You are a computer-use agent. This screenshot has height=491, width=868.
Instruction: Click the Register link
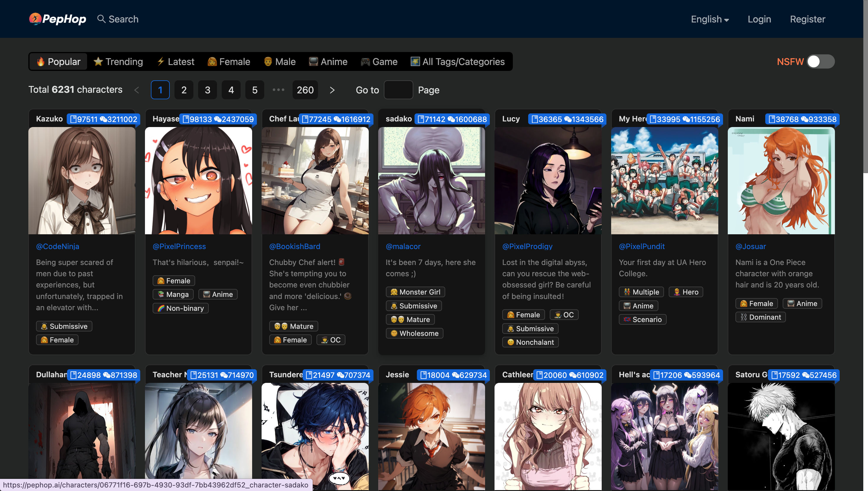807,19
